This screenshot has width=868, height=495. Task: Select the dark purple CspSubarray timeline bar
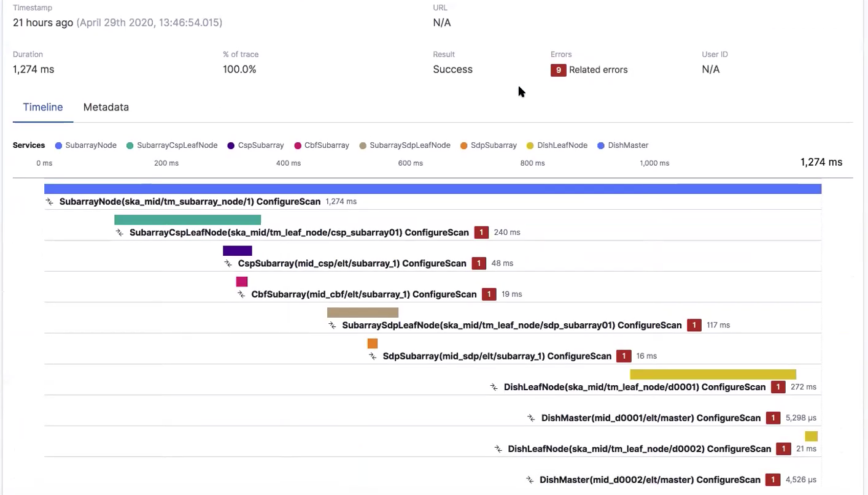pos(237,251)
